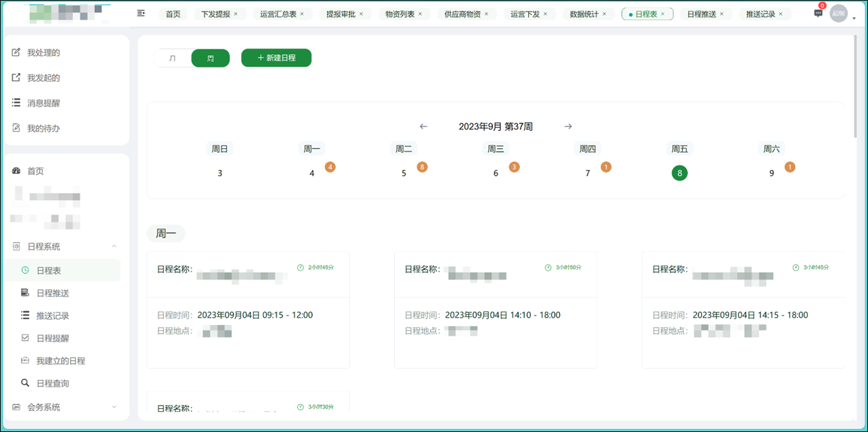Screen dimensions: 868x432
Task: Go to next week with right arrow
Action: (567, 126)
